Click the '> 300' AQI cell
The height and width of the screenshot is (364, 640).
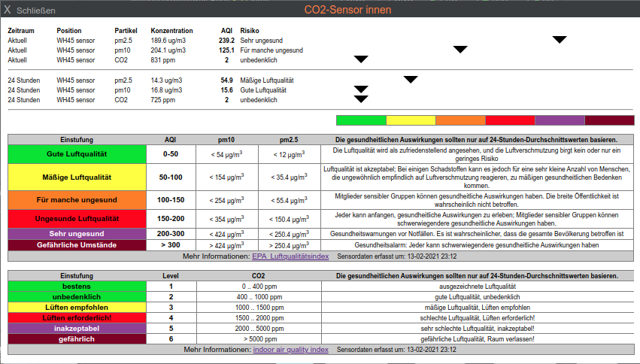171,245
